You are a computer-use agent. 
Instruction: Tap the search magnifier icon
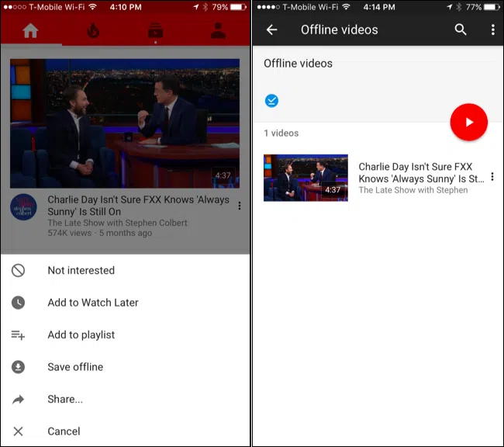pyautogui.click(x=461, y=30)
